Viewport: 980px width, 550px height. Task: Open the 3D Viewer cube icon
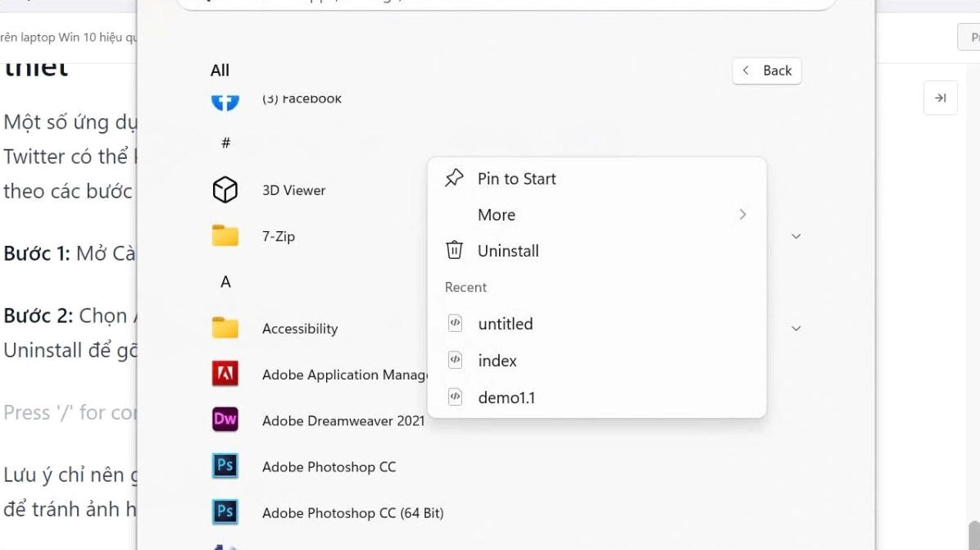[225, 190]
